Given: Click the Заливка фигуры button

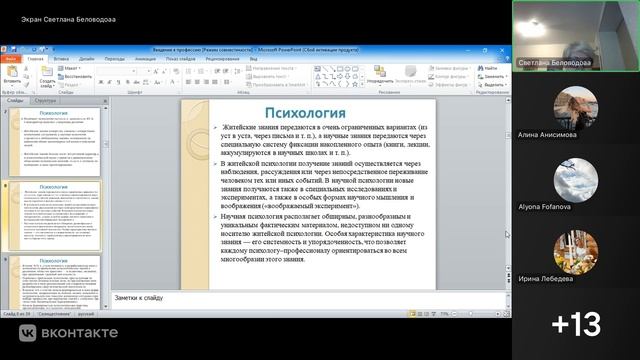Looking at the screenshot, I should tap(449, 68).
